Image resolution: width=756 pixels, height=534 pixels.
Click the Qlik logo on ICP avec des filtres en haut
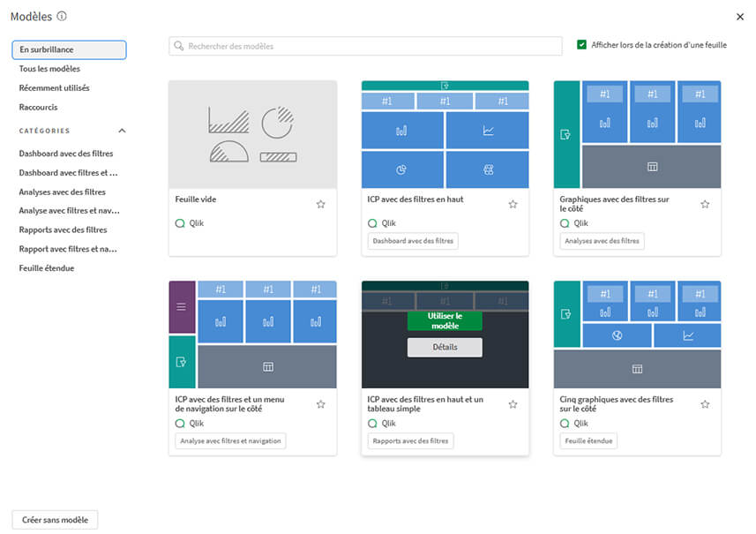click(371, 223)
